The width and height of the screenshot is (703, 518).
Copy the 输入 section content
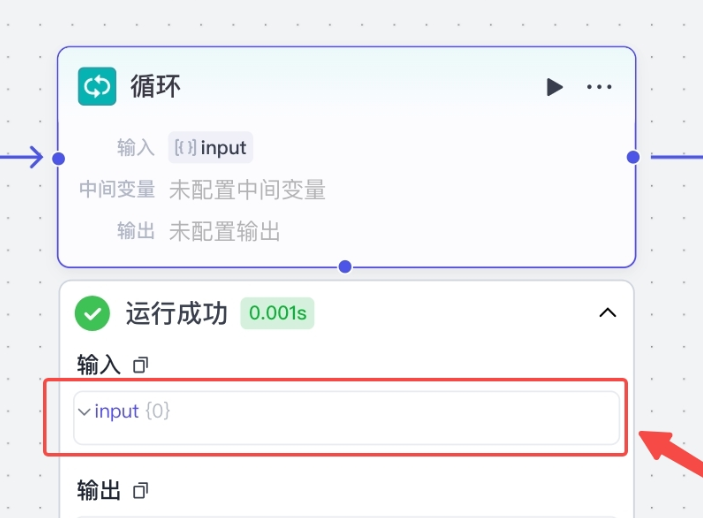click(141, 365)
